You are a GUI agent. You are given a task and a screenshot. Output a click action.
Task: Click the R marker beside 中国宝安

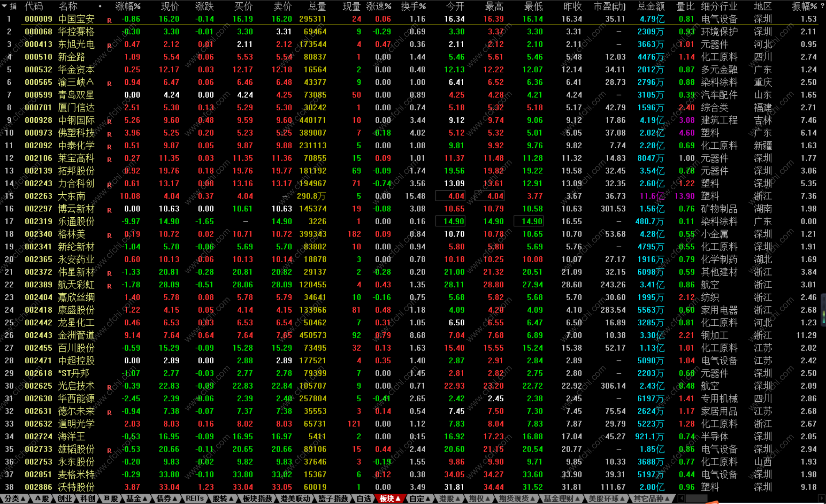[x=109, y=21]
